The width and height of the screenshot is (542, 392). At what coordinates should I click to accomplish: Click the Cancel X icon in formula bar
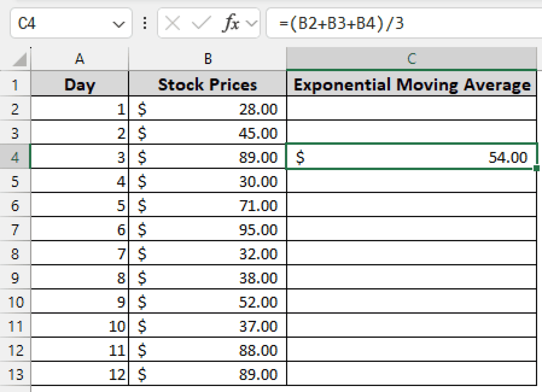click(173, 23)
